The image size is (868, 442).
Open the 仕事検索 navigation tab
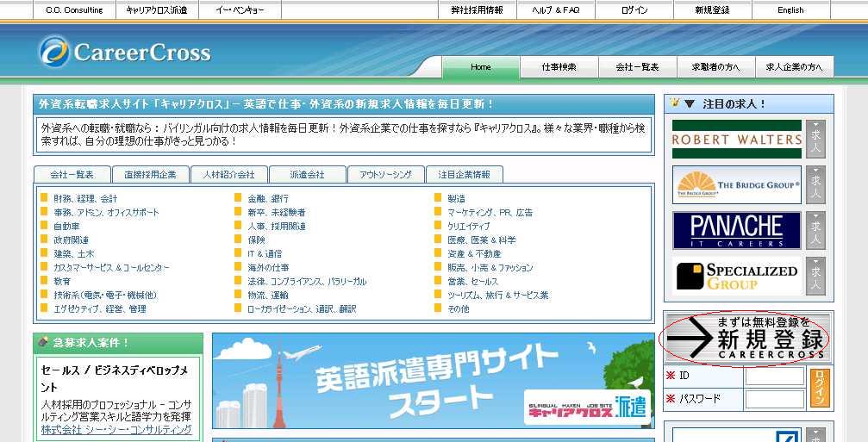(559, 67)
